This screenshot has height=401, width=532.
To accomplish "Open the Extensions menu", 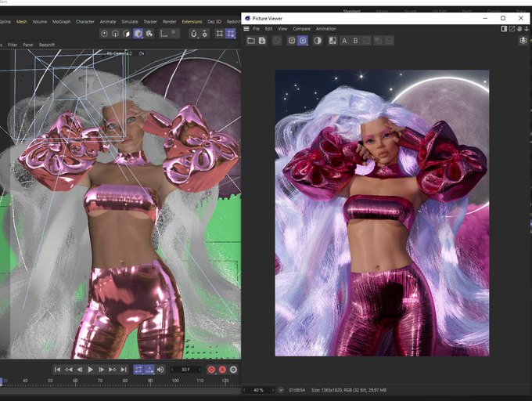I will pos(192,21).
